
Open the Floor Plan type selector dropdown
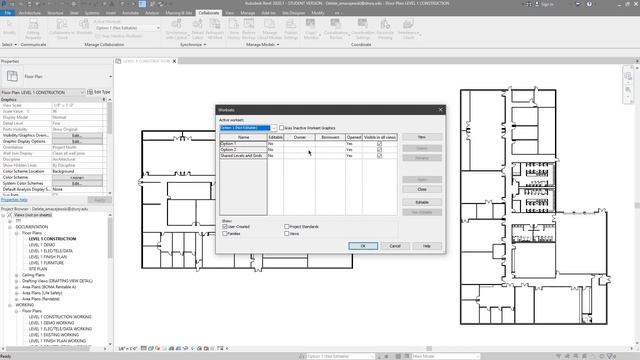coord(110,76)
